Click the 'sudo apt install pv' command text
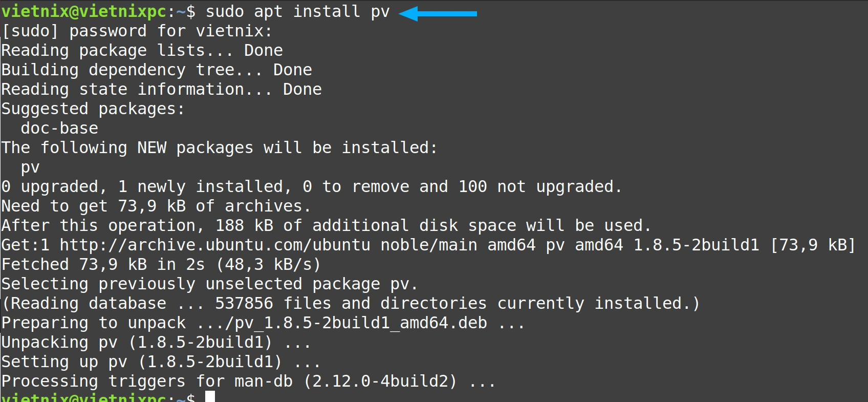This screenshot has width=868, height=402. click(298, 12)
